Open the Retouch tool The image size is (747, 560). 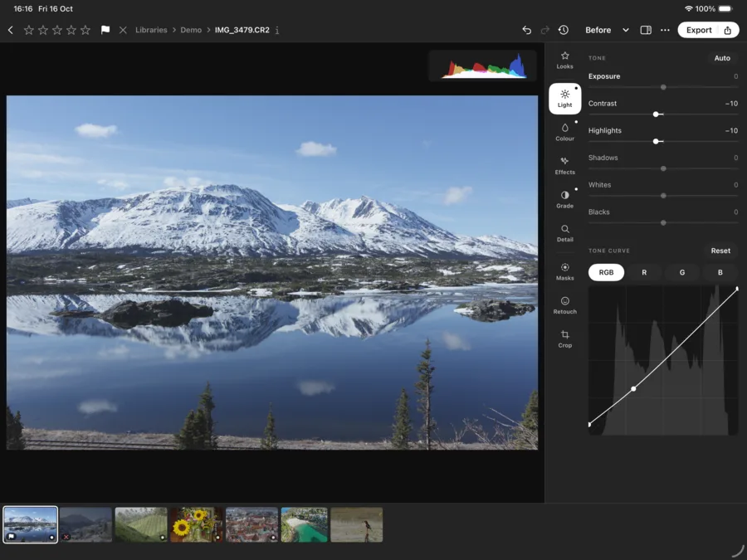[x=564, y=305]
